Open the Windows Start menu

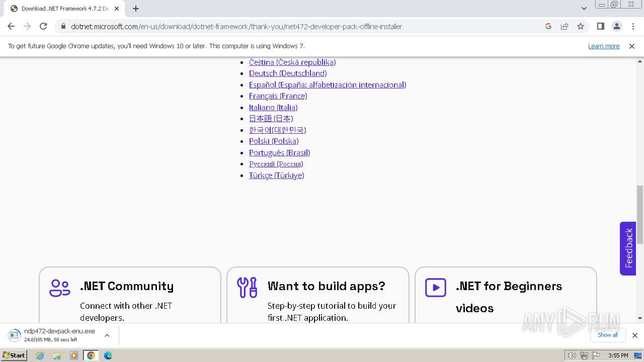click(14, 355)
